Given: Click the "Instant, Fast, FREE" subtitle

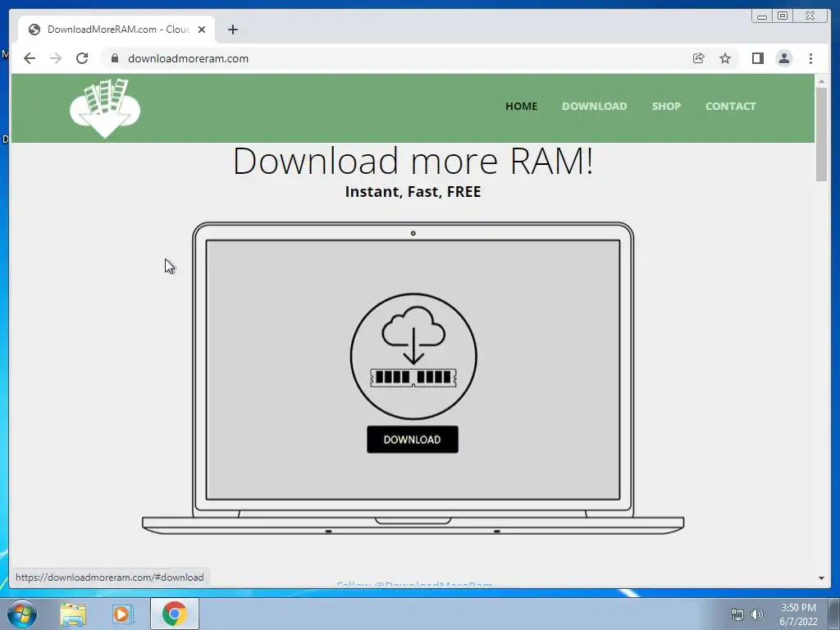Looking at the screenshot, I should [413, 192].
